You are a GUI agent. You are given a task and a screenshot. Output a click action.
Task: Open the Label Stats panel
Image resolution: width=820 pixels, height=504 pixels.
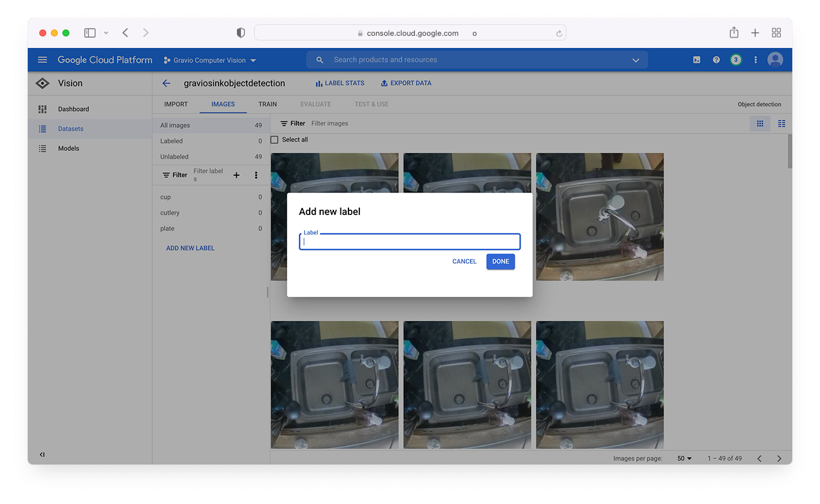click(x=340, y=83)
